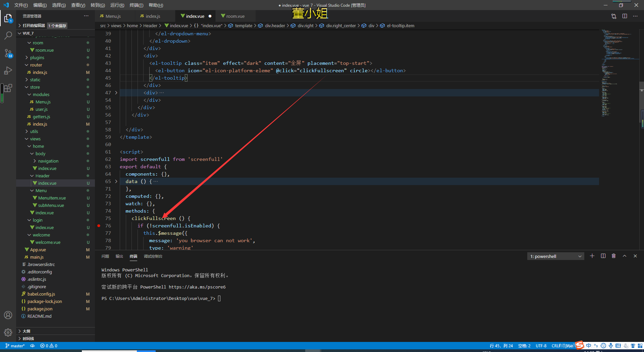Close the terminal panel
This screenshot has height=352, width=644.
tap(635, 256)
